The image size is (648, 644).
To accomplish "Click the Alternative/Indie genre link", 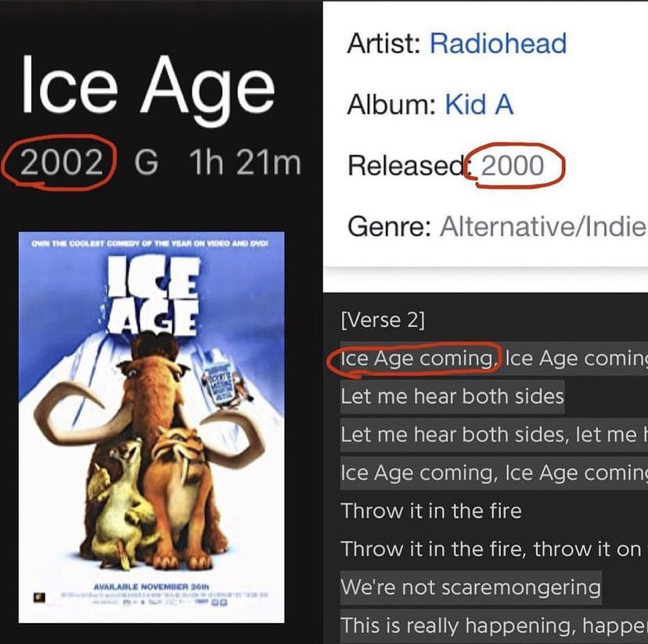I will 543,227.
